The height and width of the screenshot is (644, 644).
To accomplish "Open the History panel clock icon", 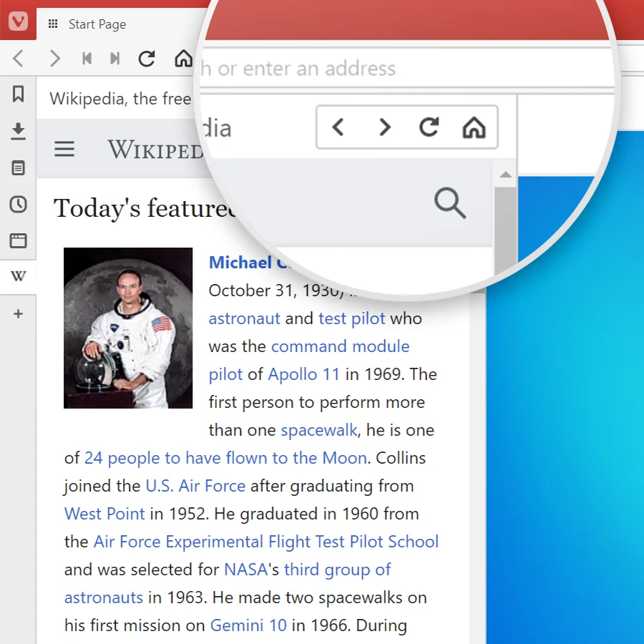I will (x=19, y=205).
